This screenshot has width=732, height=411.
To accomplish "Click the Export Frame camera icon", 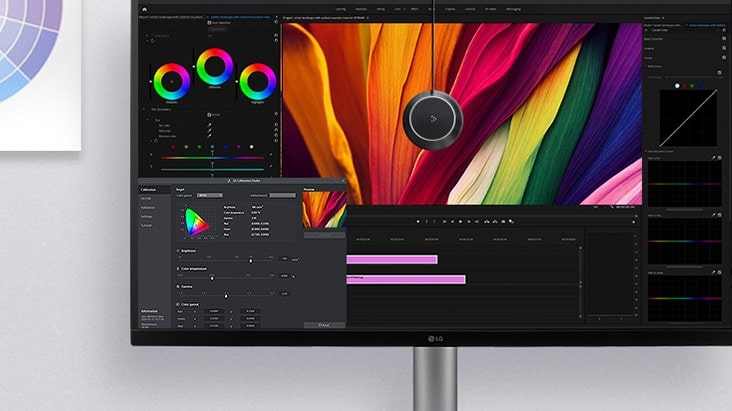I will click(503, 222).
